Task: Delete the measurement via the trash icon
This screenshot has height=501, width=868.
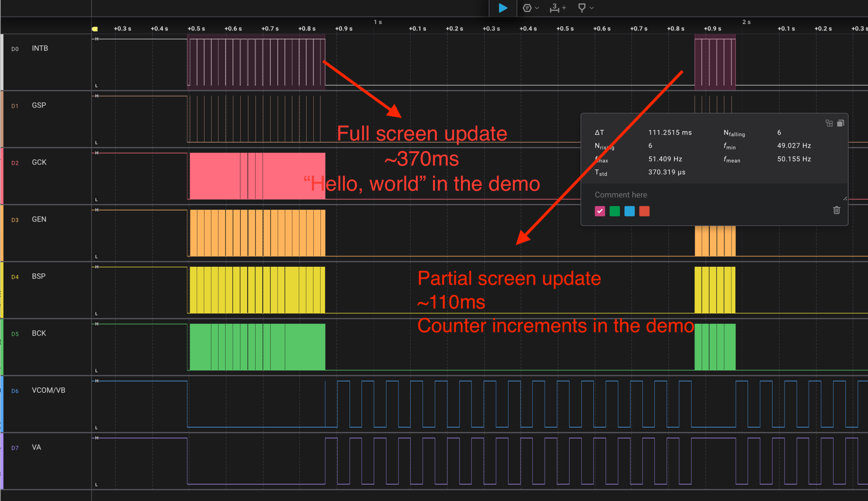Action: pos(836,210)
